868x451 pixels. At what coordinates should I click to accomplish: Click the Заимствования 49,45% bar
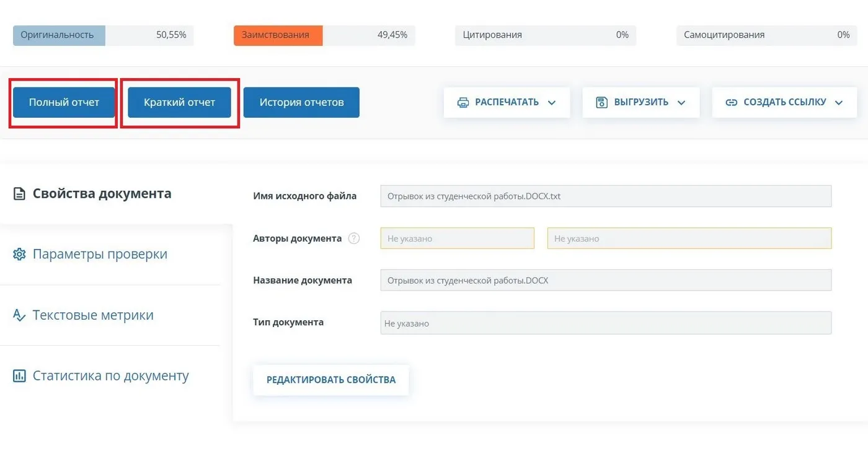click(324, 35)
